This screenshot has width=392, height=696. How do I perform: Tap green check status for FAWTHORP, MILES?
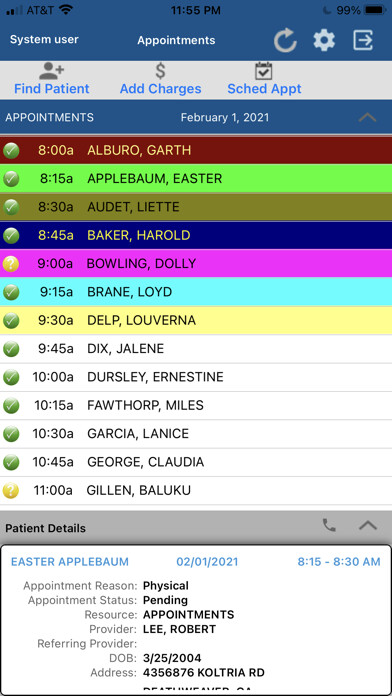[11, 405]
